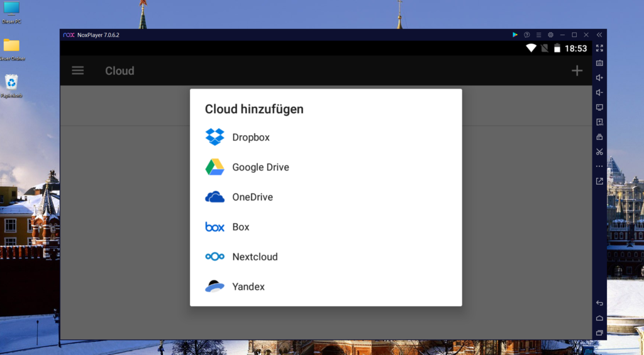Click the sidebar toolbox icon
Image resolution: width=644 pixels, height=355 pixels.
click(599, 137)
